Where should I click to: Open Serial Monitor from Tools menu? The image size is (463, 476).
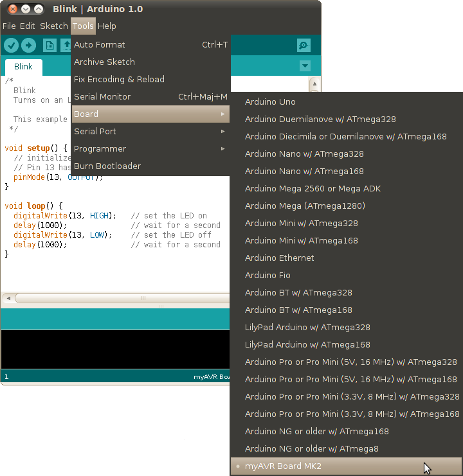click(150, 96)
